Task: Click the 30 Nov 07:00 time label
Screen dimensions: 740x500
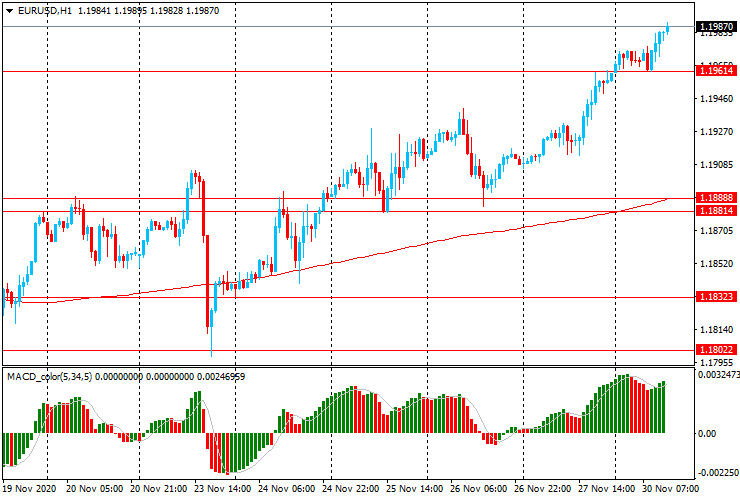Action: 670,488
